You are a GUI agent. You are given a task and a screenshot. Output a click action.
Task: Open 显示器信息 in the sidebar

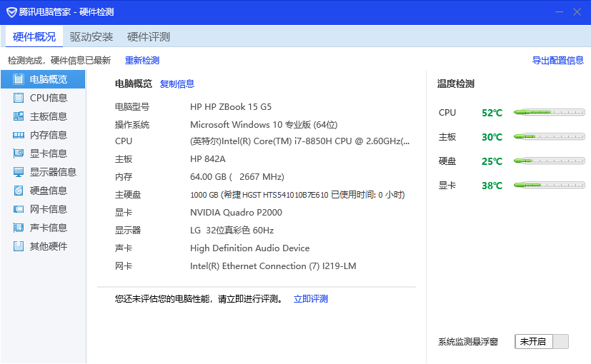pyautogui.click(x=43, y=172)
